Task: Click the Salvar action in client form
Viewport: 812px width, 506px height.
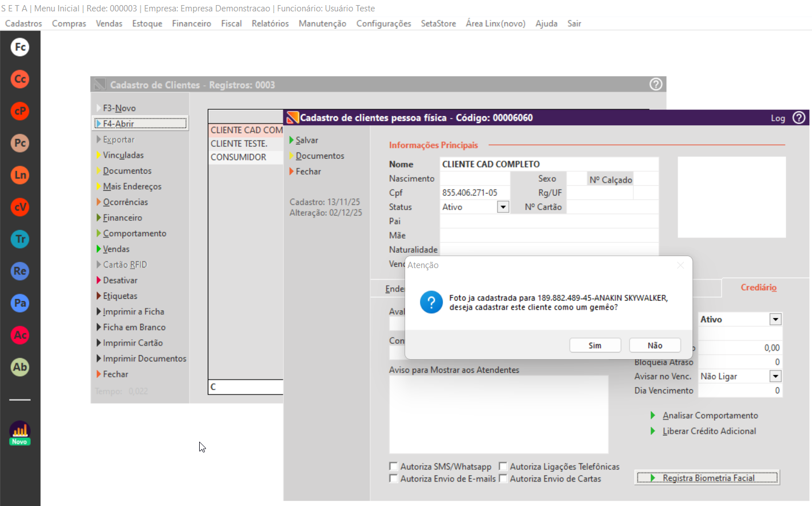Action: (307, 140)
